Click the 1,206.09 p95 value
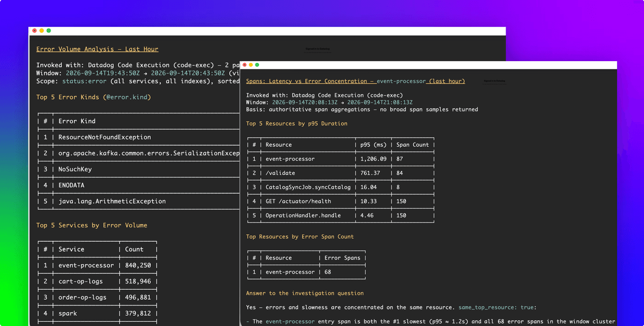The image size is (644, 326). click(x=373, y=159)
